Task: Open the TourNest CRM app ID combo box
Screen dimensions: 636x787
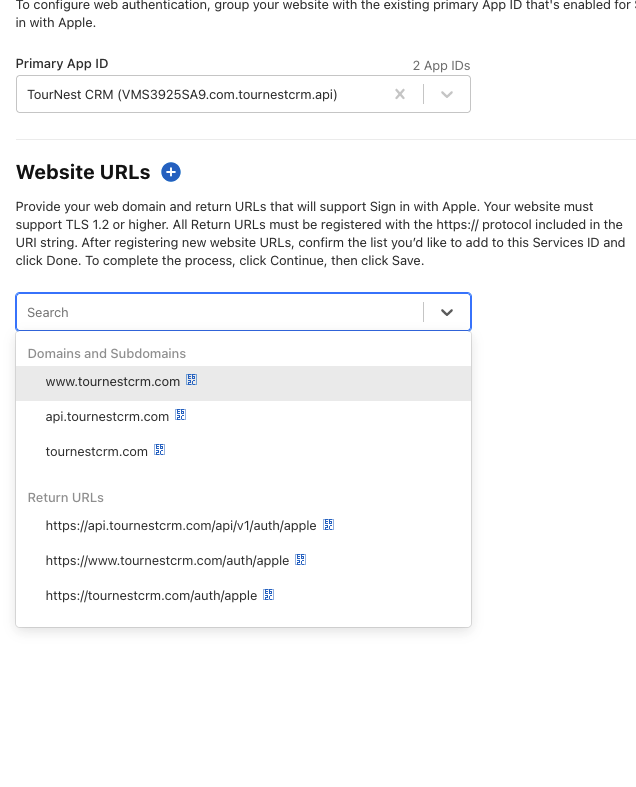Action: [200, 94]
